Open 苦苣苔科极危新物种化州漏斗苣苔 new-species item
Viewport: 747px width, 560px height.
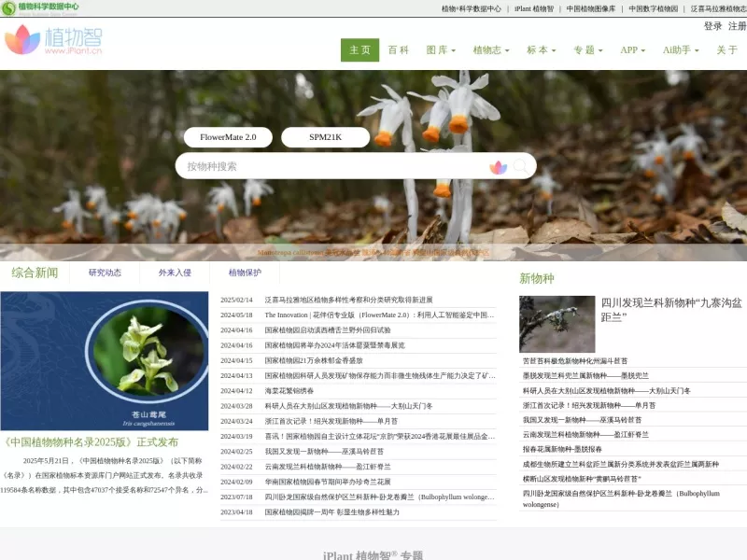[575, 361]
